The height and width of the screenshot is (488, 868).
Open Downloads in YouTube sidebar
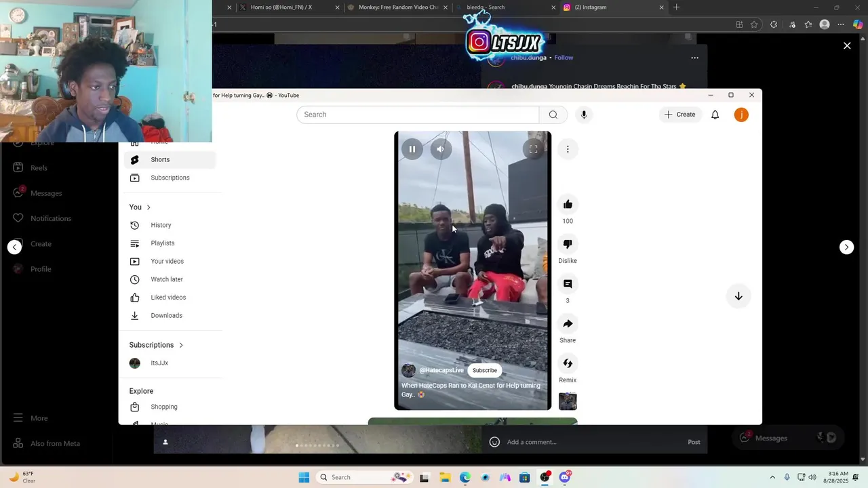click(x=170, y=315)
